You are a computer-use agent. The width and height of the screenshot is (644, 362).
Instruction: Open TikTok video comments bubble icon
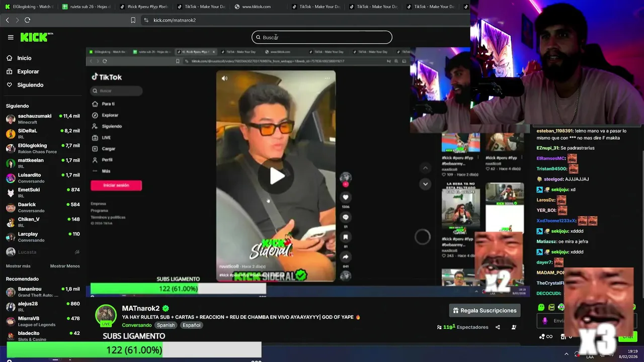pyautogui.click(x=346, y=217)
